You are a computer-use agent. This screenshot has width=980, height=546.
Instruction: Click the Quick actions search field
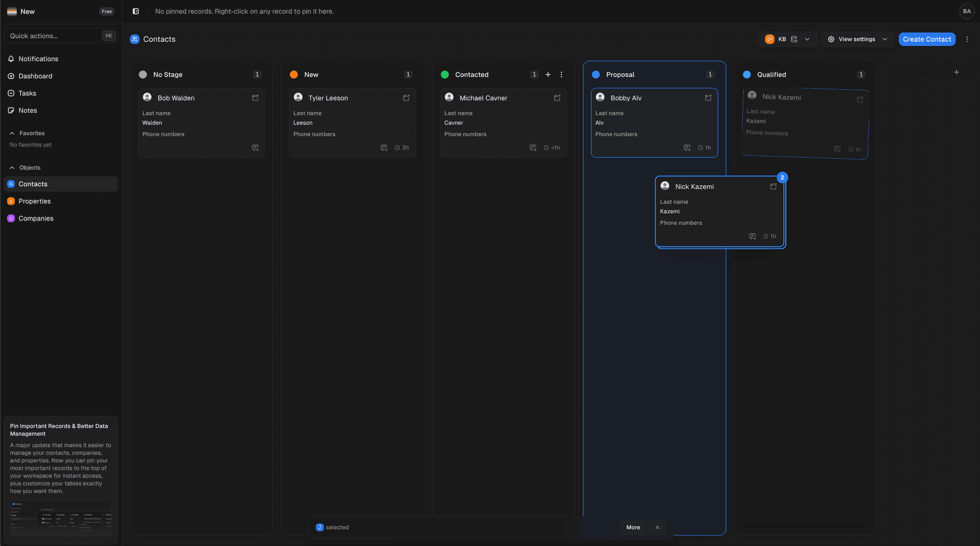pos(56,36)
